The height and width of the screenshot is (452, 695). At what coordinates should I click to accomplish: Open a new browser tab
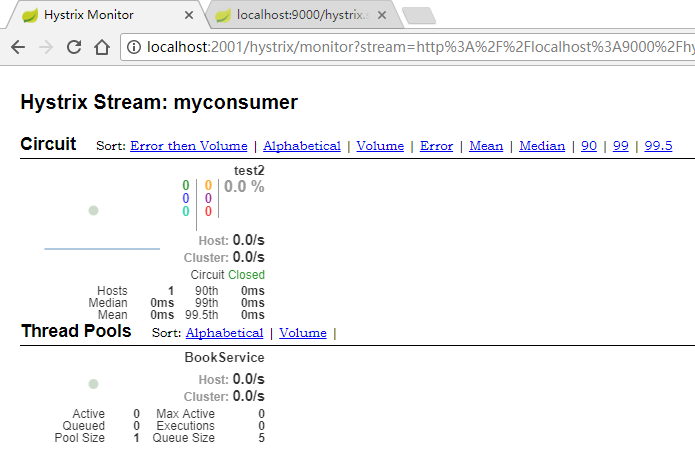[x=419, y=15]
